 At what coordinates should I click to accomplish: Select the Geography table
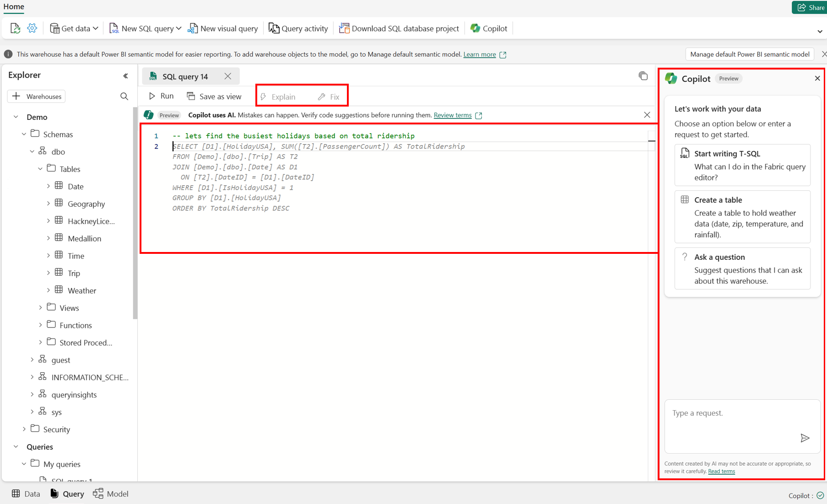tap(86, 204)
